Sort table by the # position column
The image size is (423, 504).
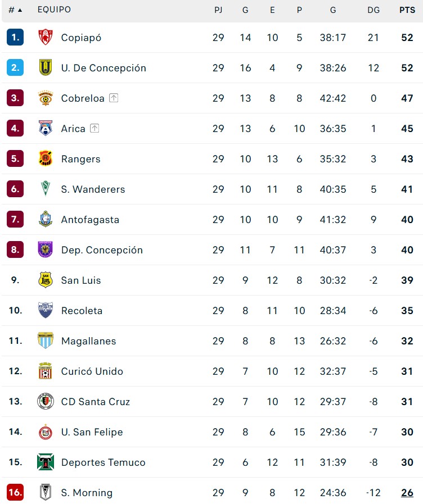tap(15, 10)
